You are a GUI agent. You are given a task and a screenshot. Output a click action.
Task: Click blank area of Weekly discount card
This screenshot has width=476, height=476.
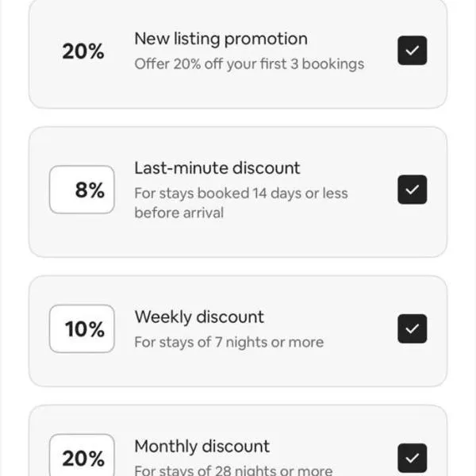point(238,369)
